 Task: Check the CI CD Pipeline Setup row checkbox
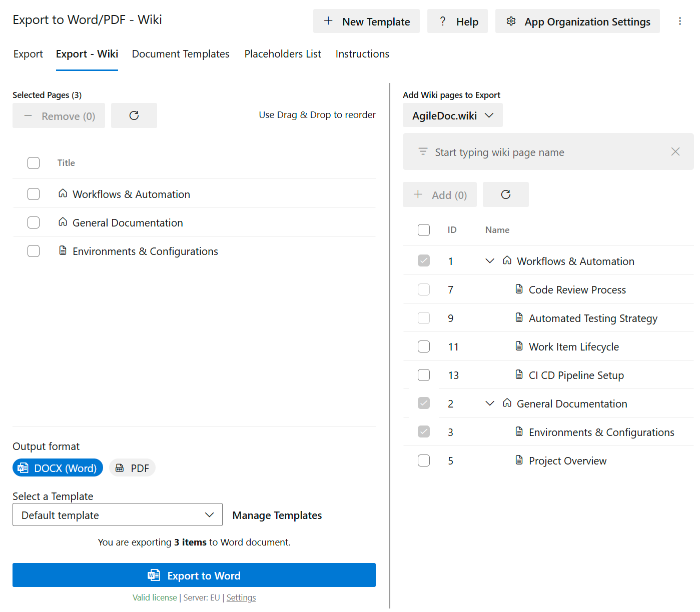tap(424, 375)
